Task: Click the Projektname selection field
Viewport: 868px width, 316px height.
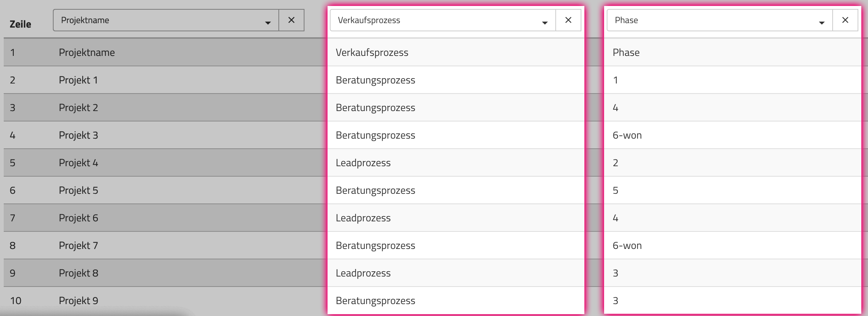Action: 166,20
